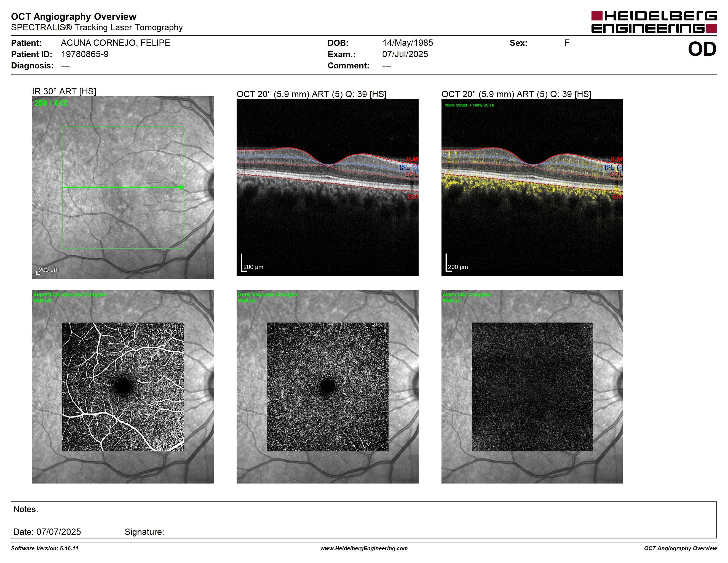Viewport: 728px width, 563px height.
Task: Open the structural OCT B-scan image
Action: coord(327,187)
